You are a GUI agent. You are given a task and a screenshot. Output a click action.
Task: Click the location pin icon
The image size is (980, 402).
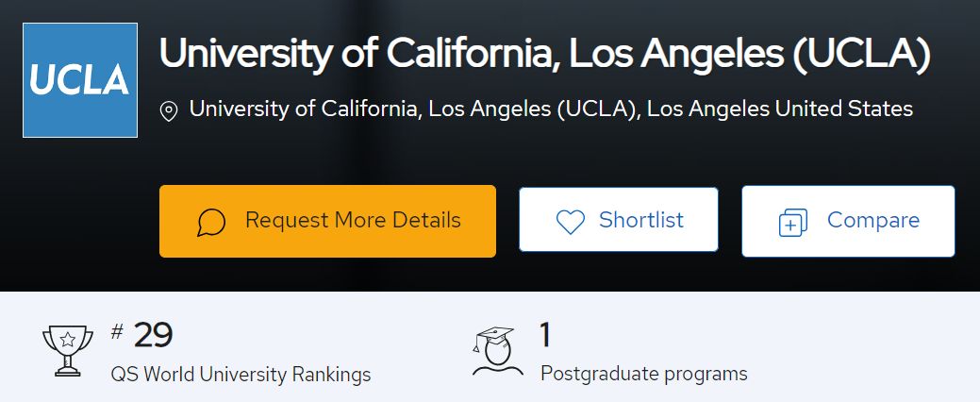pos(169,111)
